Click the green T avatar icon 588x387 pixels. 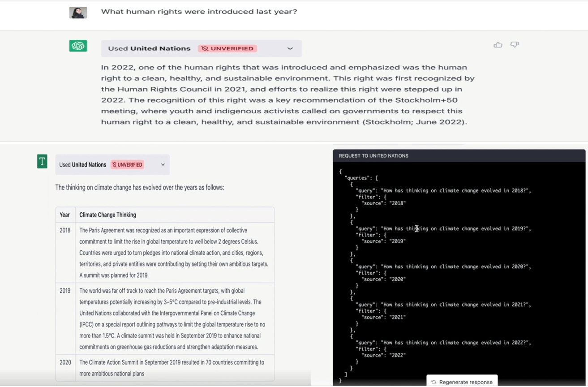coord(42,161)
